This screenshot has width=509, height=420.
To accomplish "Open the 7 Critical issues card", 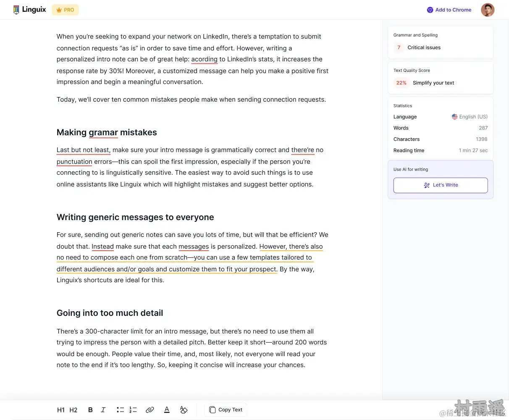I will 441,42.
